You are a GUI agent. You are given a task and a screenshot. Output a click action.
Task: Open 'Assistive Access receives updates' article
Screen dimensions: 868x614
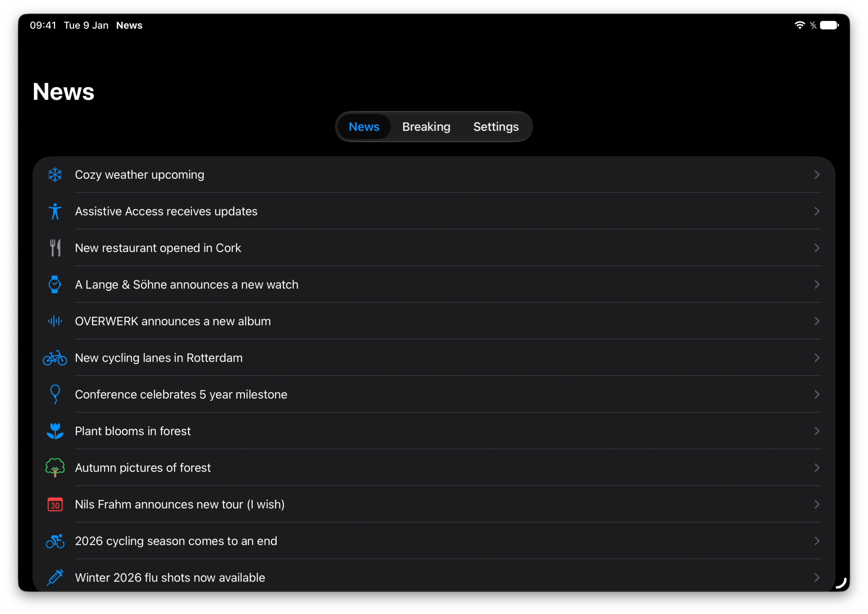pyautogui.click(x=434, y=211)
